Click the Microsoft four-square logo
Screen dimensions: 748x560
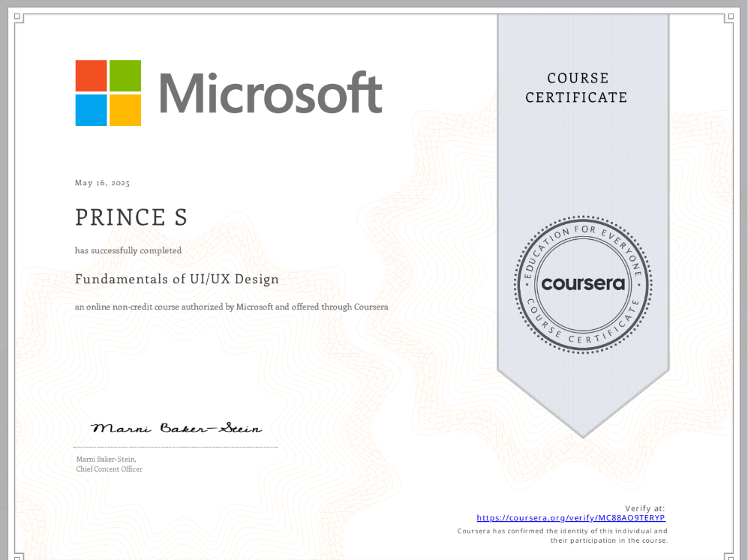(108, 93)
